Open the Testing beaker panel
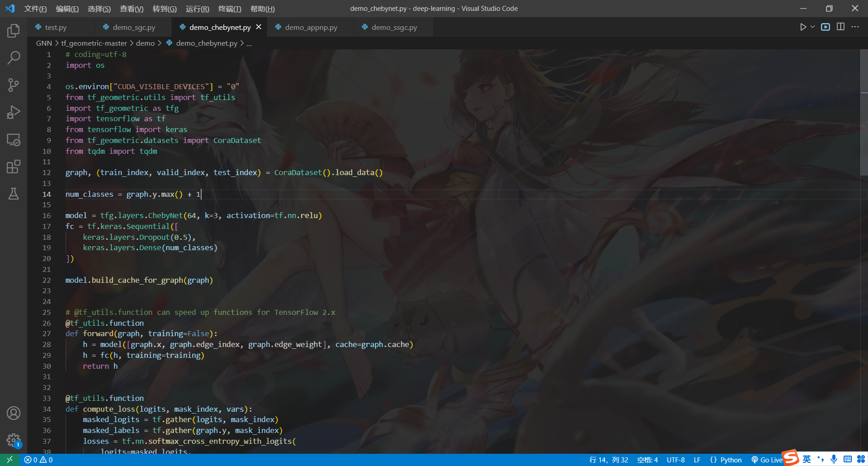This screenshot has height=466, width=868. click(x=13, y=194)
